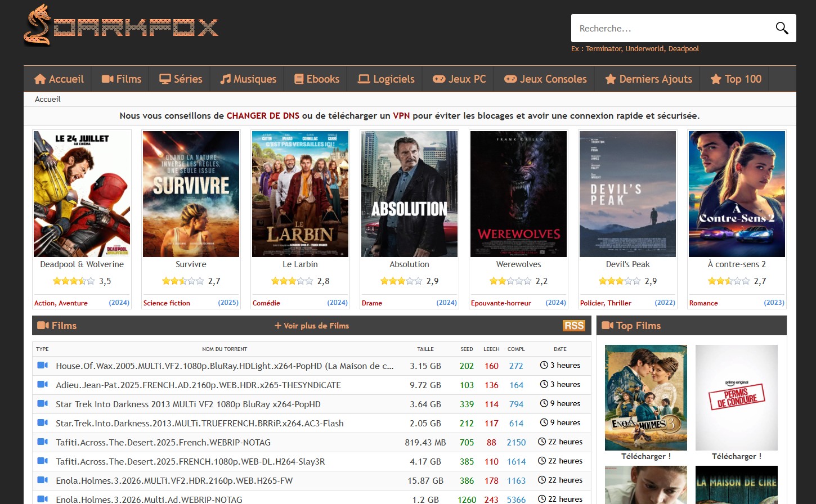The height and width of the screenshot is (504, 816).
Task: Click the camera icon of Enola.Holmes.3 2160p row
Action: click(42, 480)
